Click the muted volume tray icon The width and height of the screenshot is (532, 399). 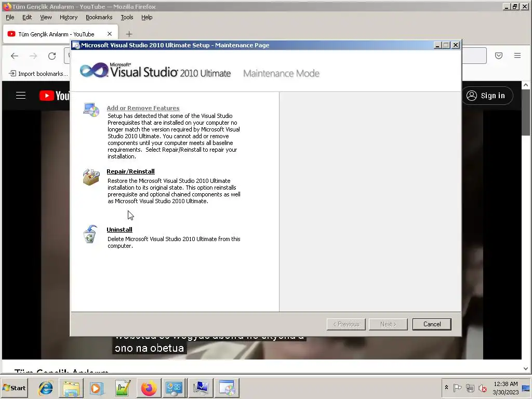(482, 388)
